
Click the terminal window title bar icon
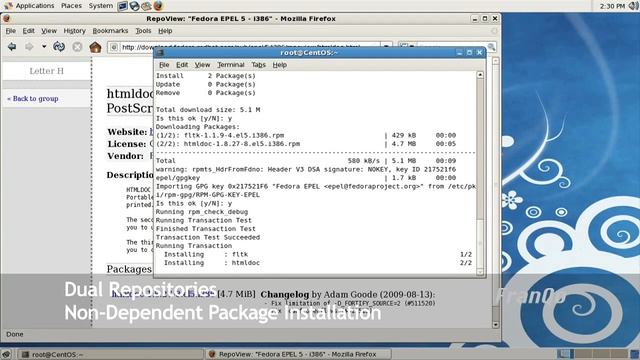pos(160,53)
